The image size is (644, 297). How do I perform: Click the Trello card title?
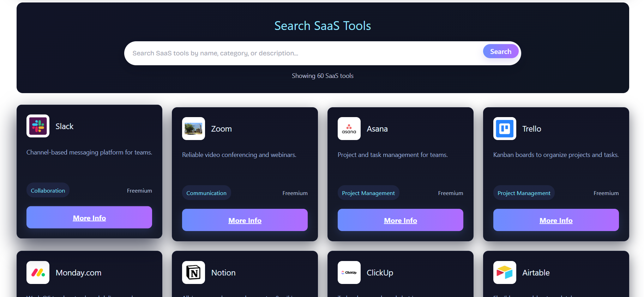coord(532,129)
